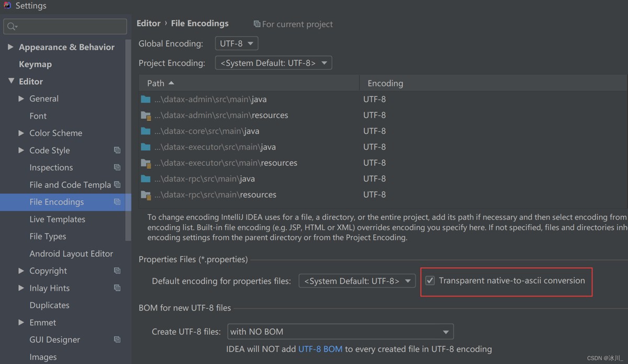
Task: Select Keymap in the settings tree
Action: pyautogui.click(x=35, y=64)
